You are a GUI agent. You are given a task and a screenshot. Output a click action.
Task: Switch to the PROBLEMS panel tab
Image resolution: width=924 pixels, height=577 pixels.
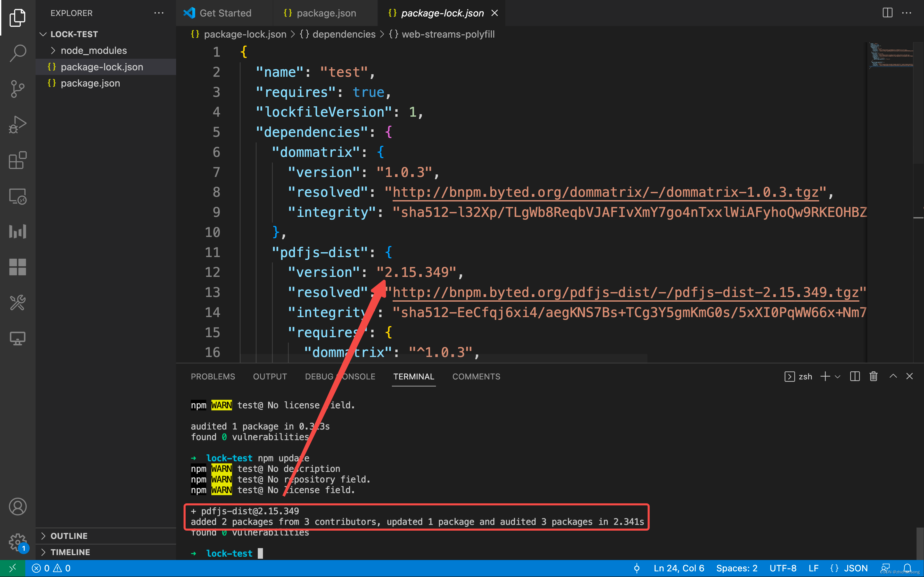(x=213, y=376)
